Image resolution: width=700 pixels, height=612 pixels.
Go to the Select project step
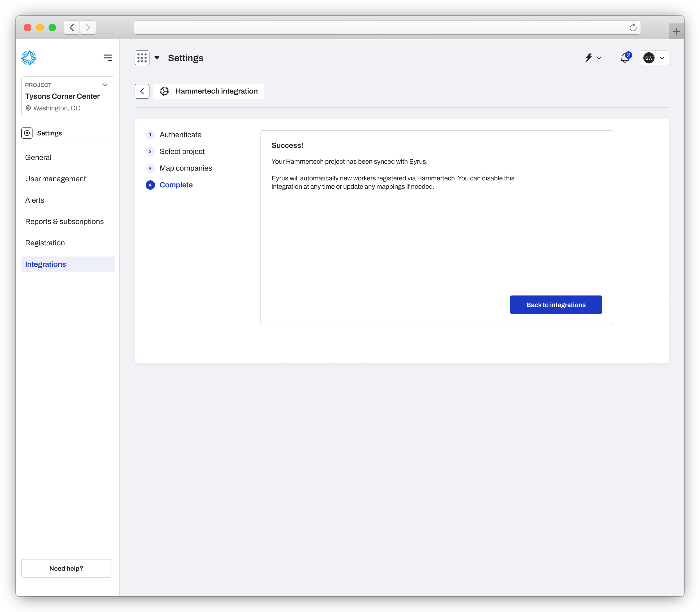coord(175,151)
